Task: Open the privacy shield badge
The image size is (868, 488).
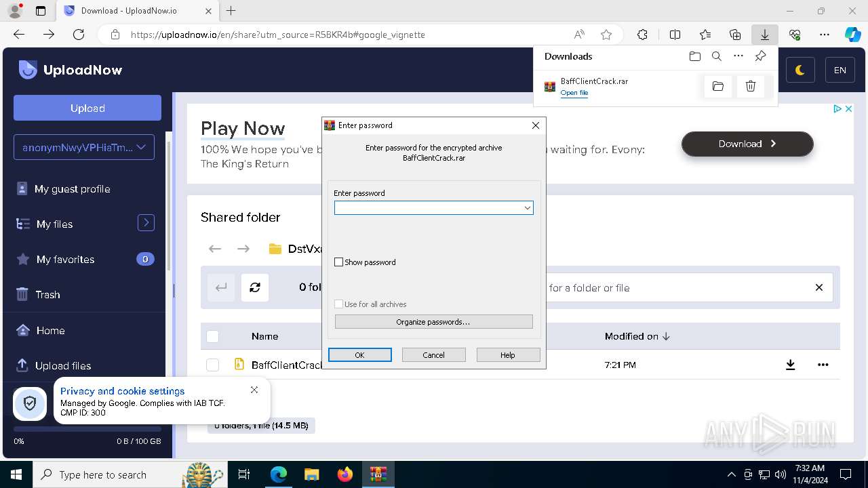Action: (30, 404)
